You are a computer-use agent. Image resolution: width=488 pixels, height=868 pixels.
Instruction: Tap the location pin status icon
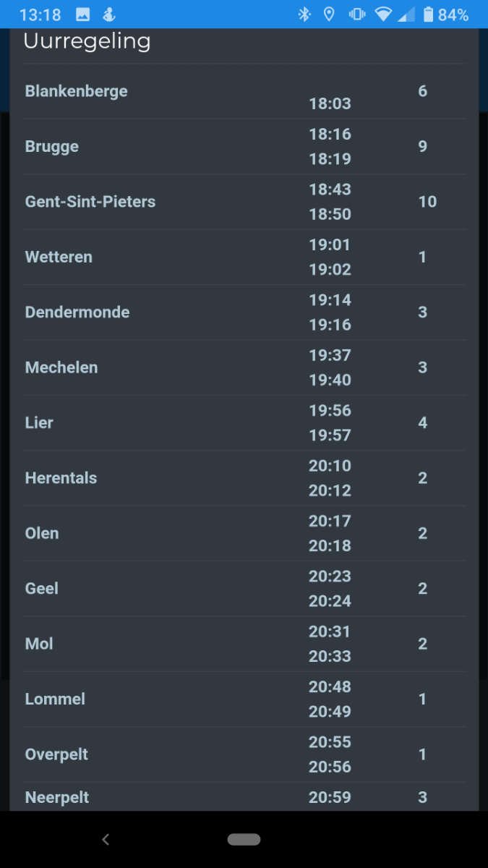pyautogui.click(x=329, y=14)
